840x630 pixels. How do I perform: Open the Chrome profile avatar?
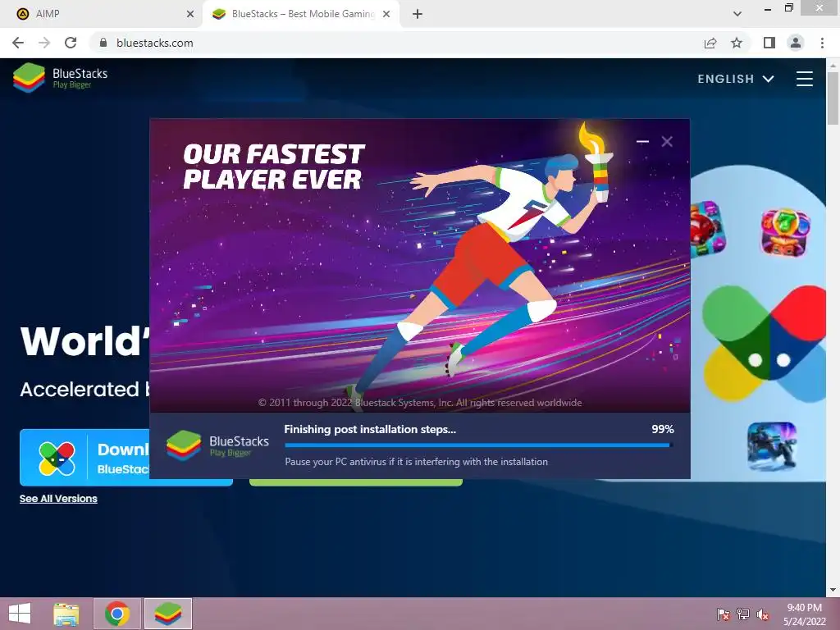(x=796, y=43)
